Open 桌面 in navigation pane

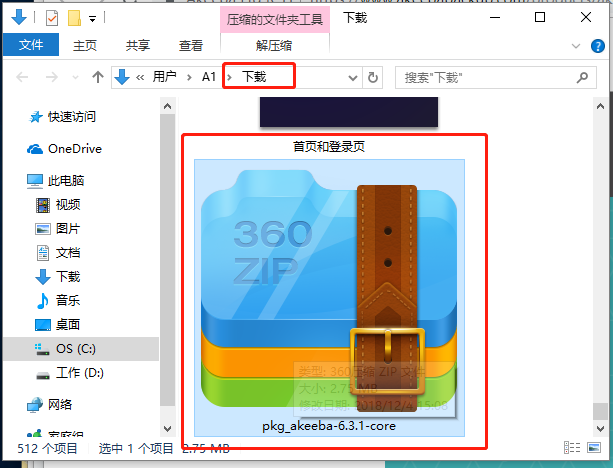(58, 325)
